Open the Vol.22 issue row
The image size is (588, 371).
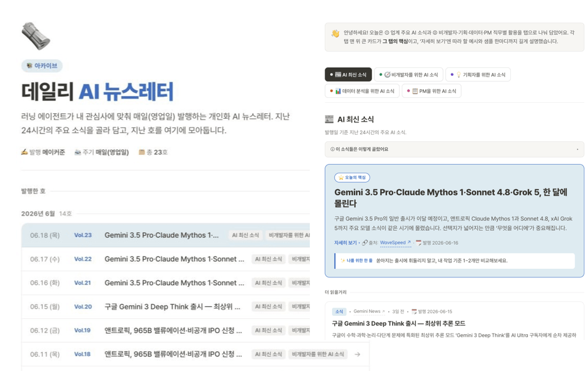166,259
